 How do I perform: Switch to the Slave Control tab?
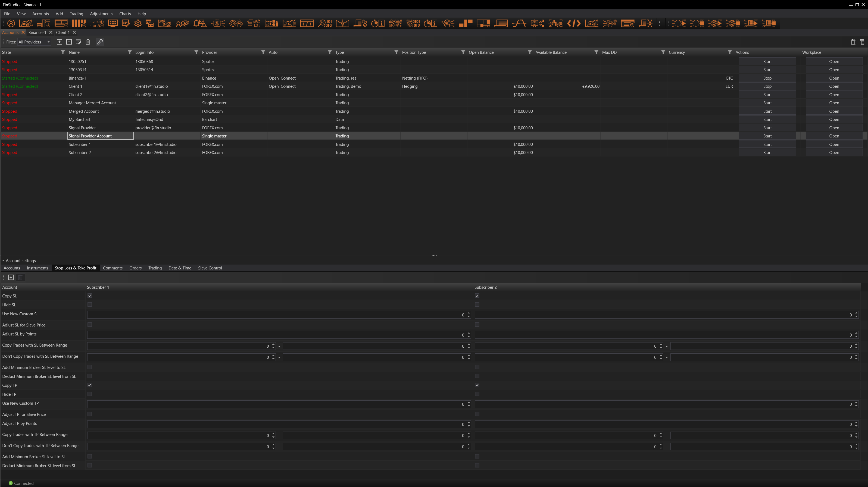click(x=210, y=268)
